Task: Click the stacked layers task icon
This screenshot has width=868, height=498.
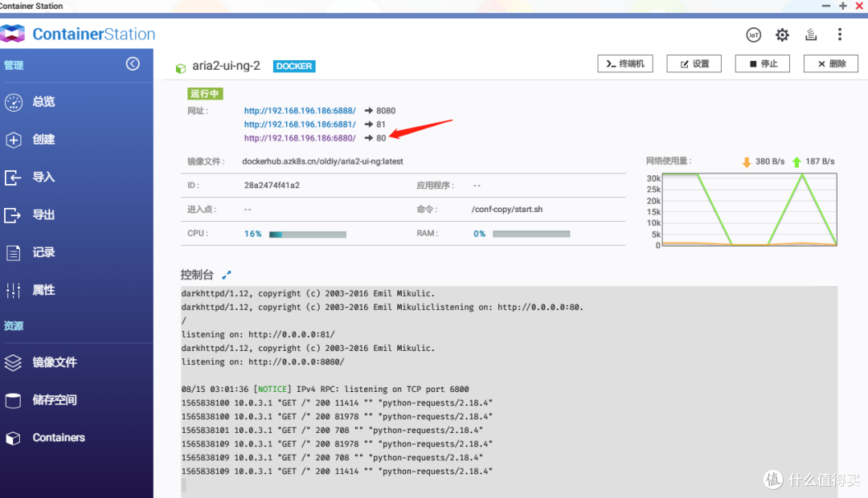Action: [x=811, y=35]
